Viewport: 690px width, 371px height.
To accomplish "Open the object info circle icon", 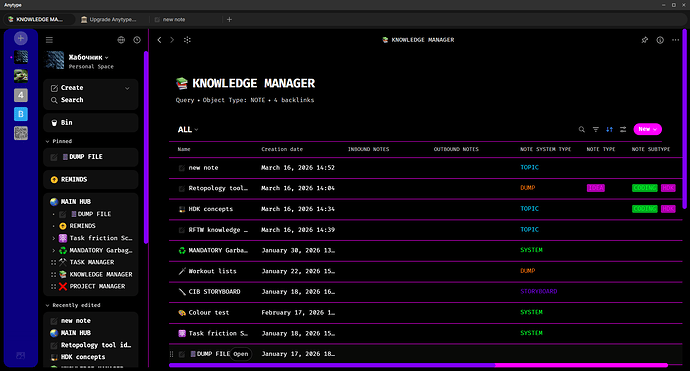I will pyautogui.click(x=660, y=40).
